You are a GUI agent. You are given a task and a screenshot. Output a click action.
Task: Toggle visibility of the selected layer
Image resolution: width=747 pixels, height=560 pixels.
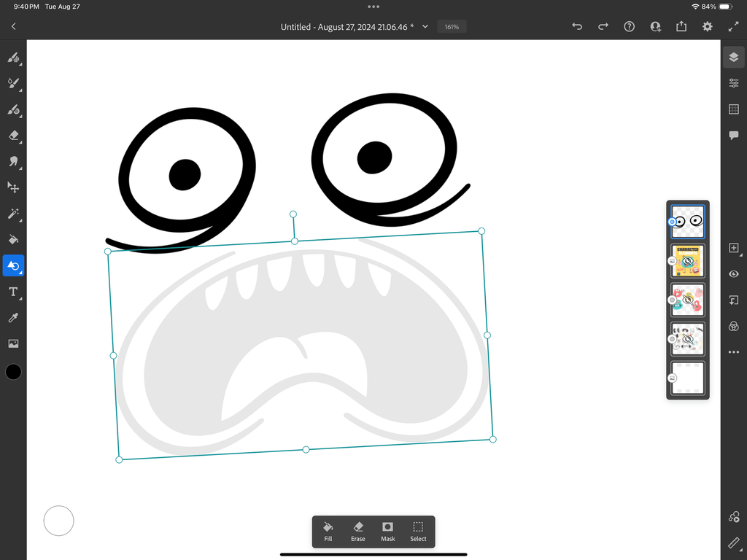click(x=734, y=274)
